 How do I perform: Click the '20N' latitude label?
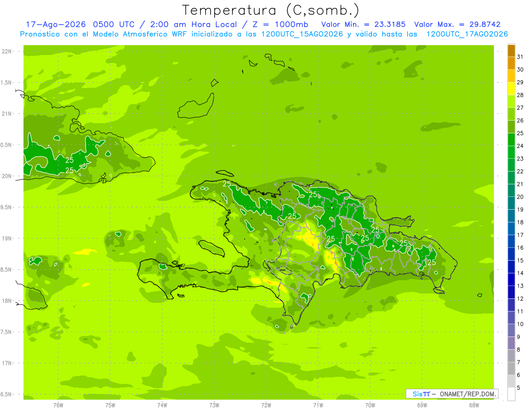[7, 176]
